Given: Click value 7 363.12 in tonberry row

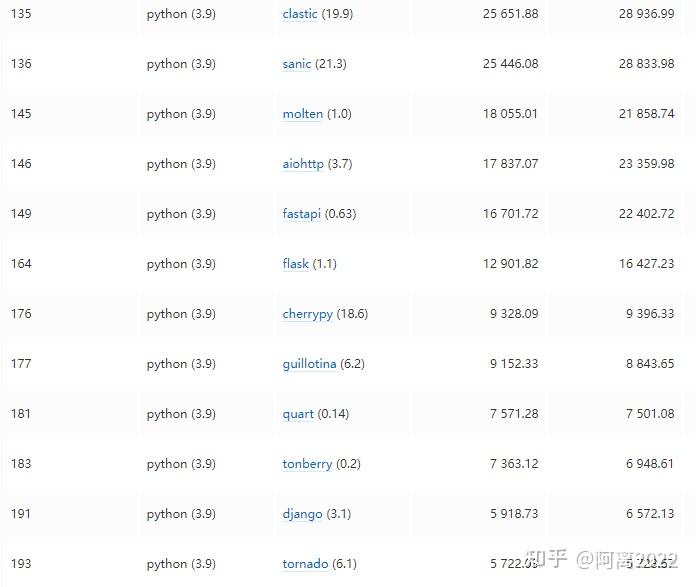Looking at the screenshot, I should pyautogui.click(x=514, y=464).
